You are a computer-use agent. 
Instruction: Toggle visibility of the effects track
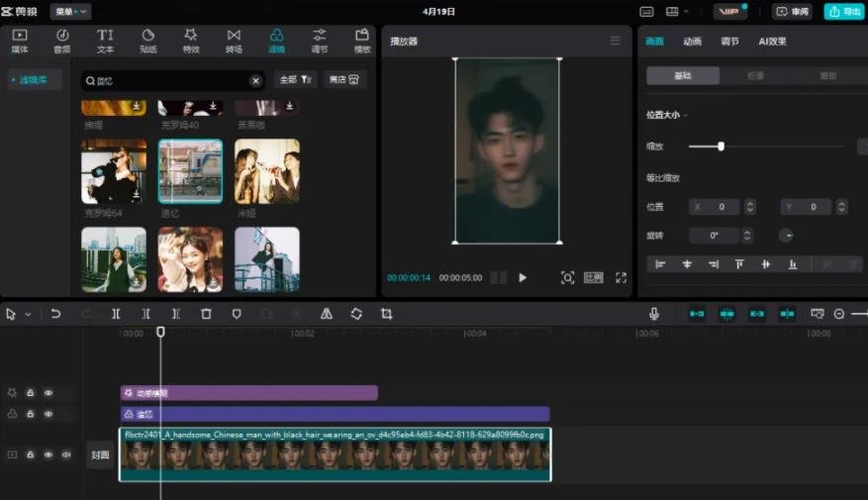(x=48, y=393)
